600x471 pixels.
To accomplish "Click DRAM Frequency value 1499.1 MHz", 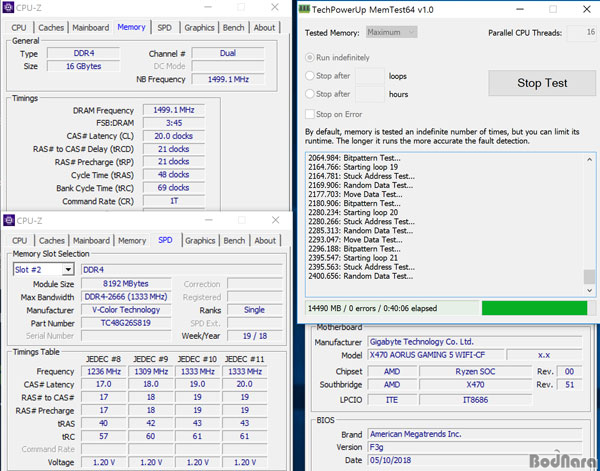I will click(x=174, y=110).
